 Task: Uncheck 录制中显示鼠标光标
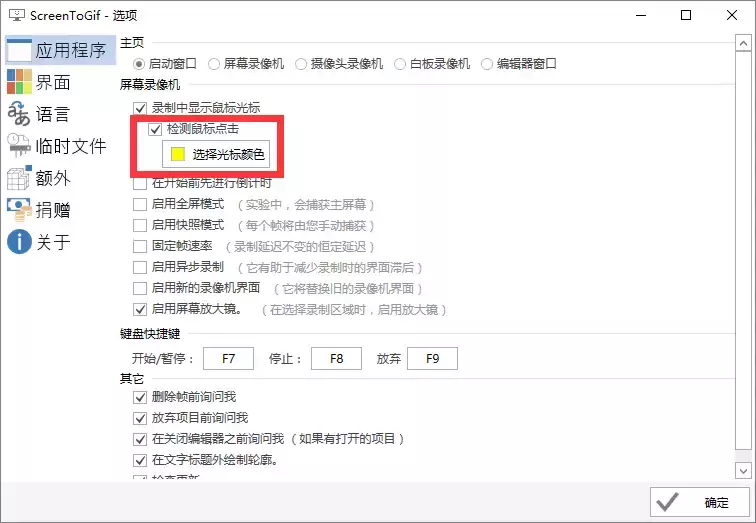(140, 108)
